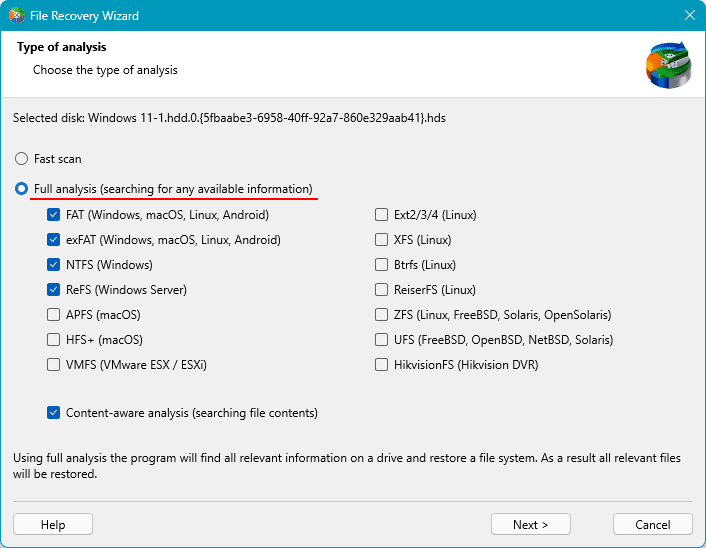Check the Ext2/3/4 (Linux) checkbox
The height and width of the screenshot is (548, 706).
point(381,215)
